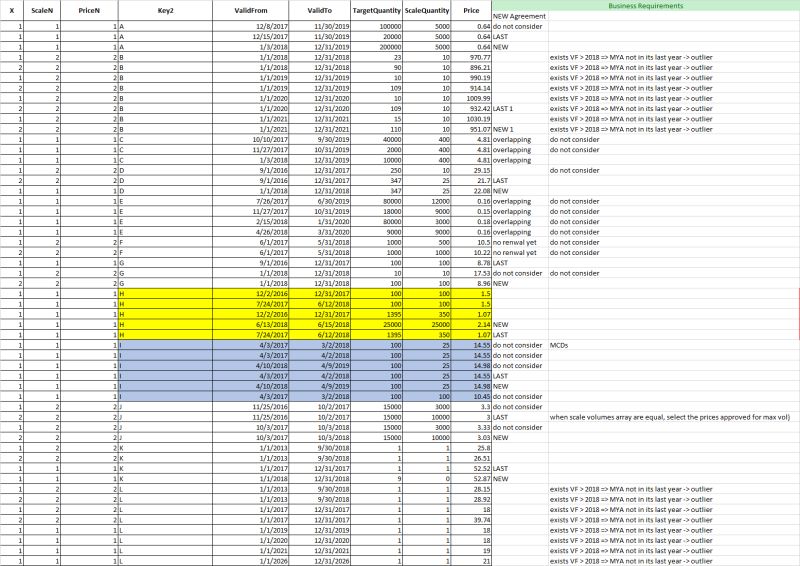Select the ValidFrom cell 12/8/2017

tap(251, 26)
